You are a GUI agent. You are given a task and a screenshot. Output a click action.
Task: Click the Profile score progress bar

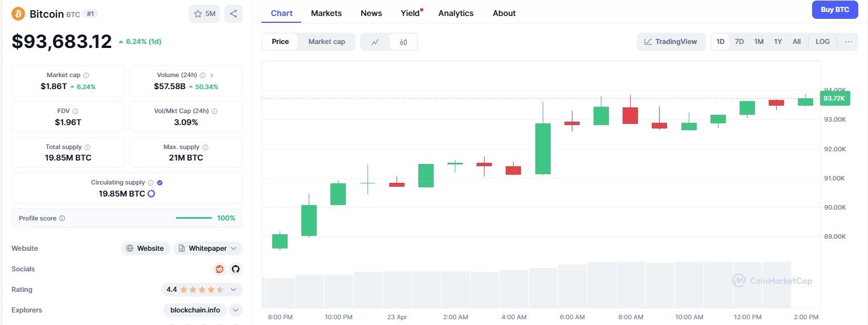194,218
